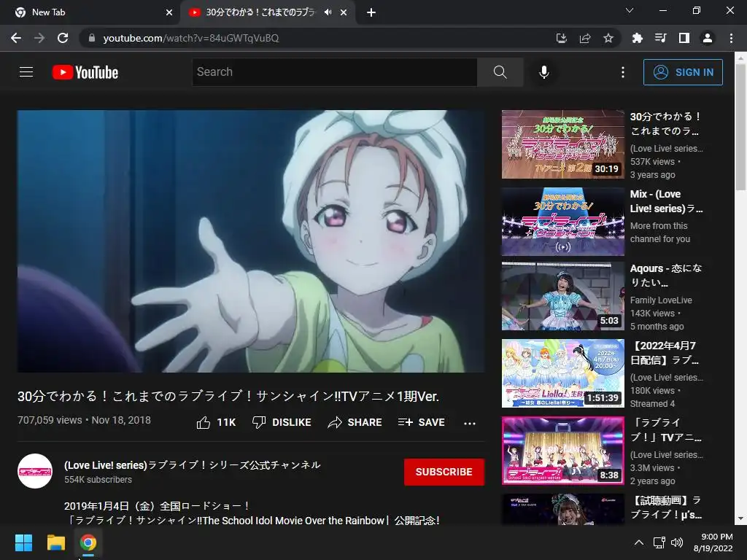Go to YouTube home via logo
The height and width of the screenshot is (560, 747).
pos(85,72)
